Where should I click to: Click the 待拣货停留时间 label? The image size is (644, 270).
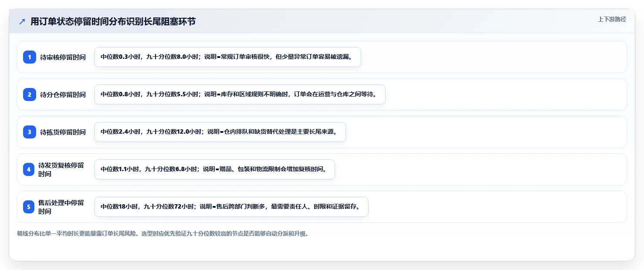click(x=63, y=132)
